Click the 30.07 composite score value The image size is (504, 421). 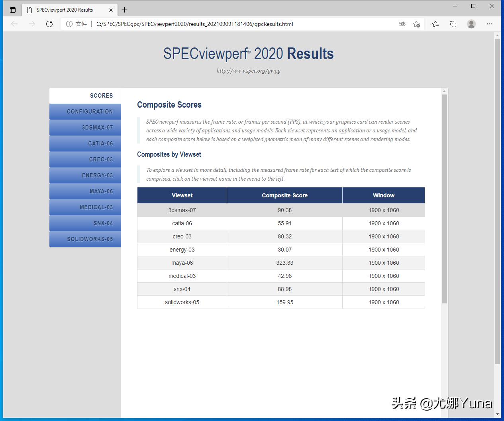pyautogui.click(x=284, y=250)
